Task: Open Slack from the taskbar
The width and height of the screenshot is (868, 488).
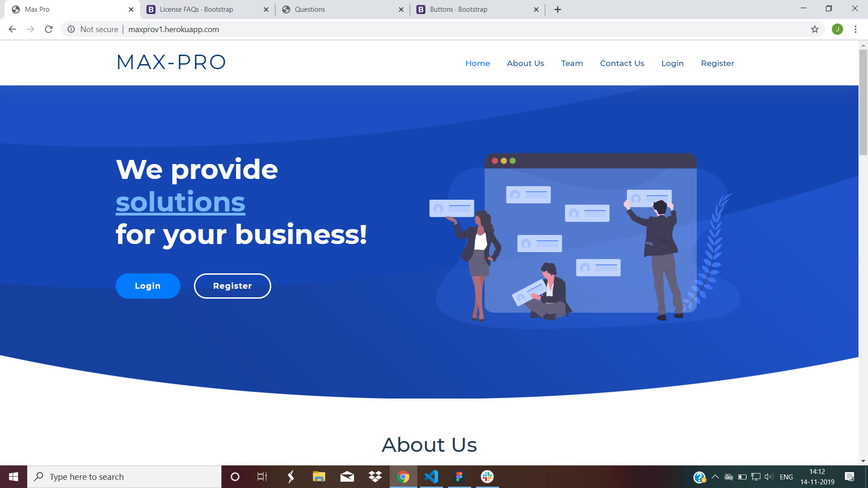Action: pyautogui.click(x=487, y=477)
